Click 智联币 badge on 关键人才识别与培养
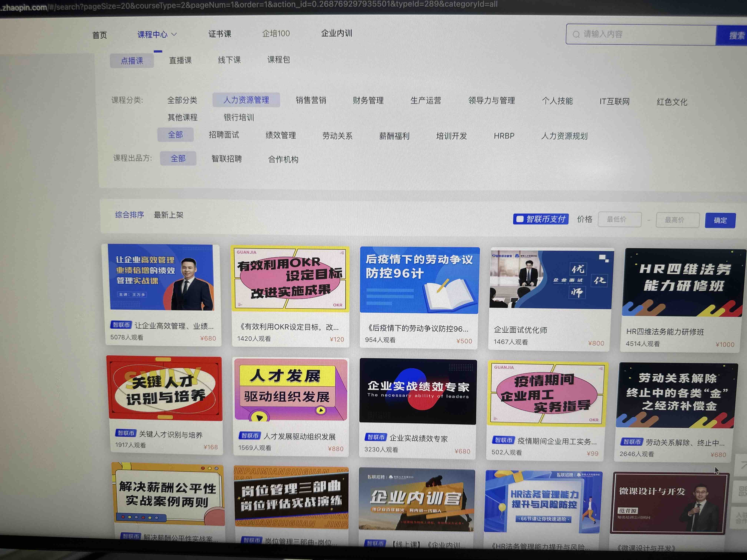The height and width of the screenshot is (560, 747). [126, 433]
